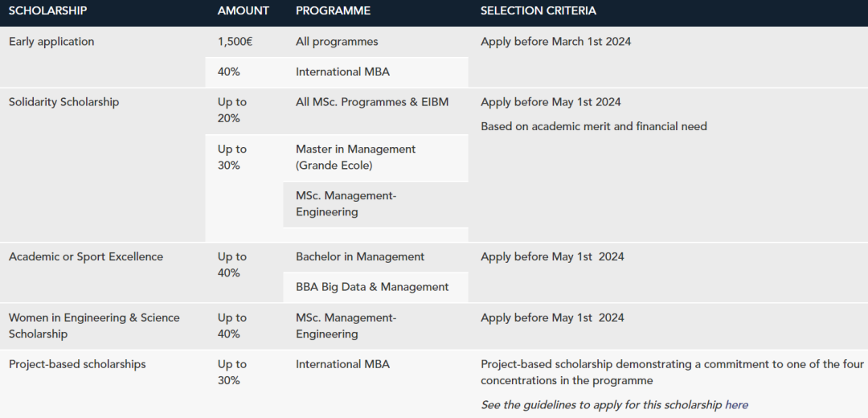Click Apply before March 1st 2024 text

[x=556, y=42]
